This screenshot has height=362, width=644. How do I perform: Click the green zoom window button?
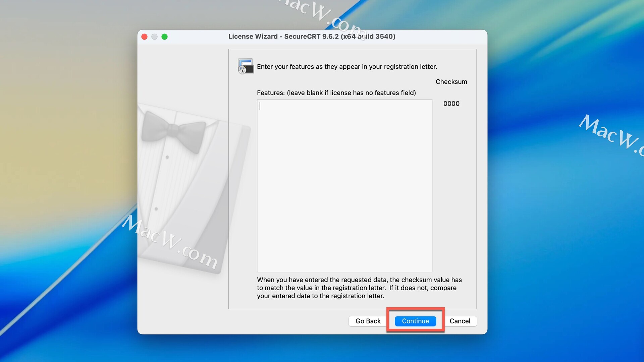point(164,37)
